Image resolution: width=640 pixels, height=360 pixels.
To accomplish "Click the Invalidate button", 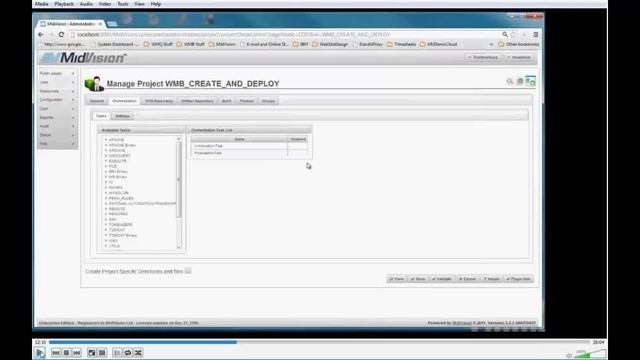I will point(519,58).
